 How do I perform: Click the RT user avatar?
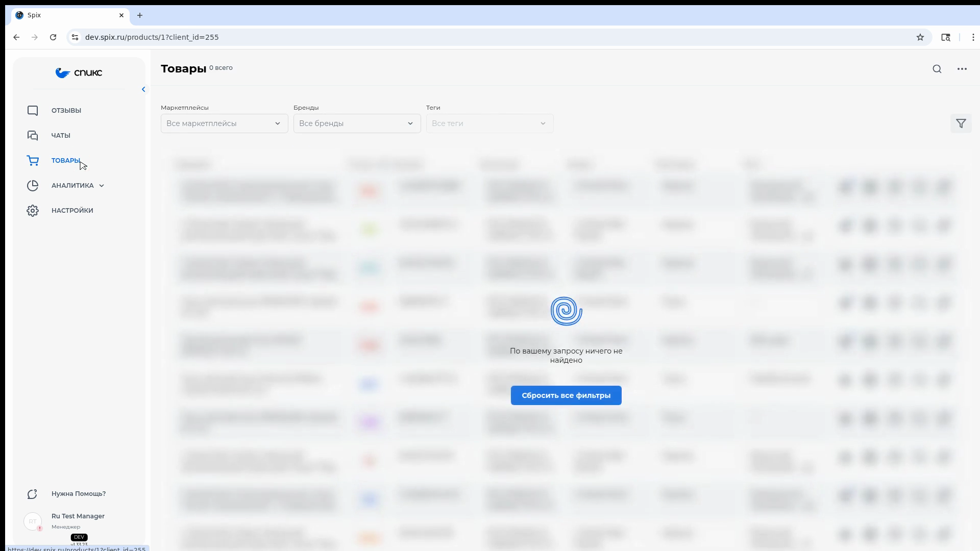33,521
